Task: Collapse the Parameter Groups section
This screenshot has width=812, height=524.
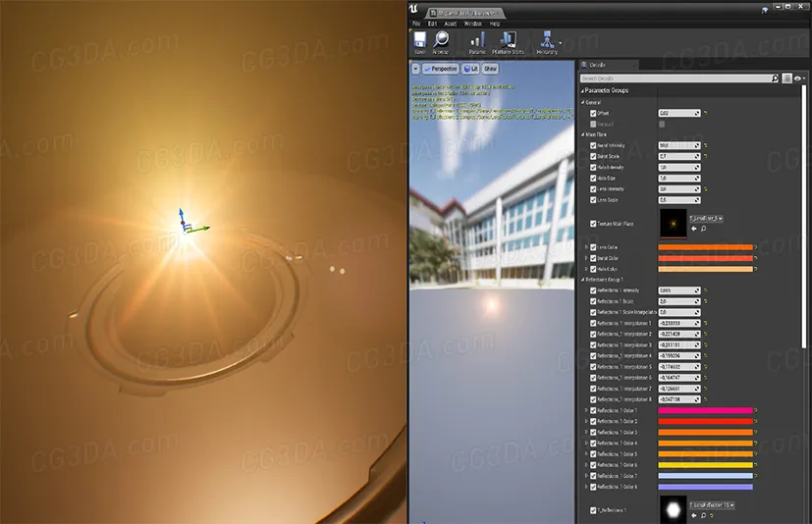Action: (x=582, y=90)
